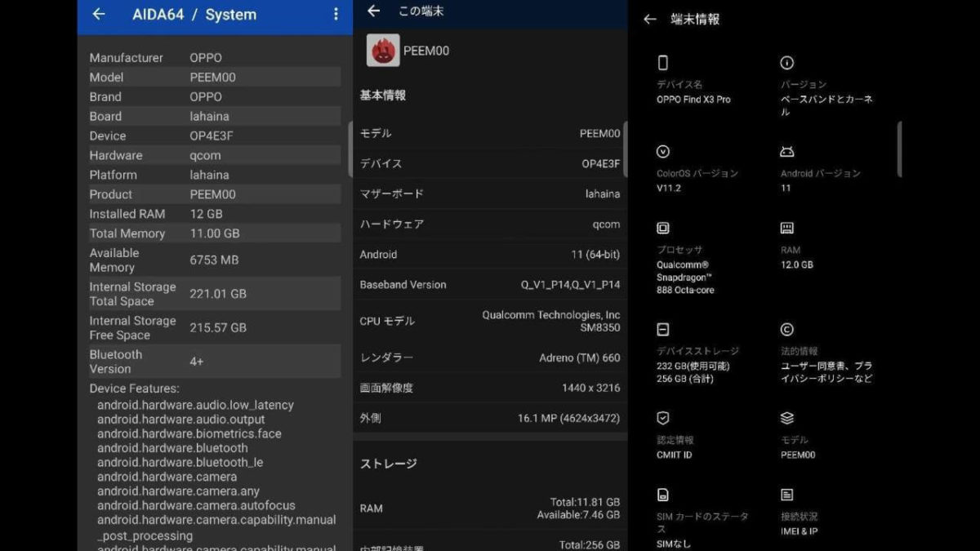Select the Hardware qcom row in AIDA64

[215, 155]
